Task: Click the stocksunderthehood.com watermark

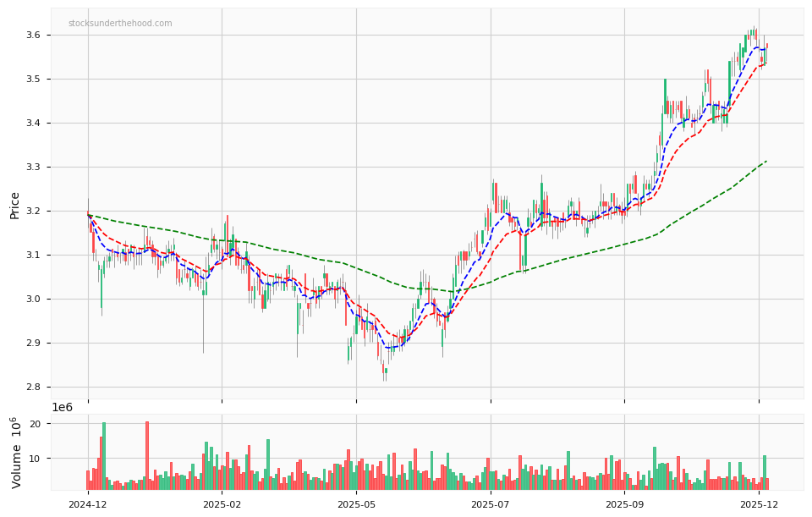Action: point(118,24)
